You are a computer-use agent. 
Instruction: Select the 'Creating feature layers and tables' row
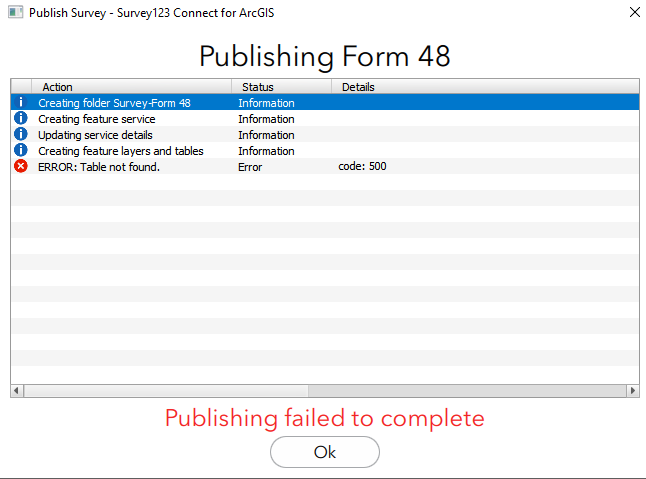click(x=325, y=150)
